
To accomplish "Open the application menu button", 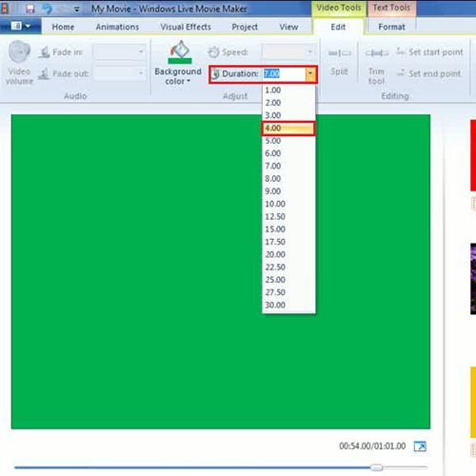I will [21, 26].
